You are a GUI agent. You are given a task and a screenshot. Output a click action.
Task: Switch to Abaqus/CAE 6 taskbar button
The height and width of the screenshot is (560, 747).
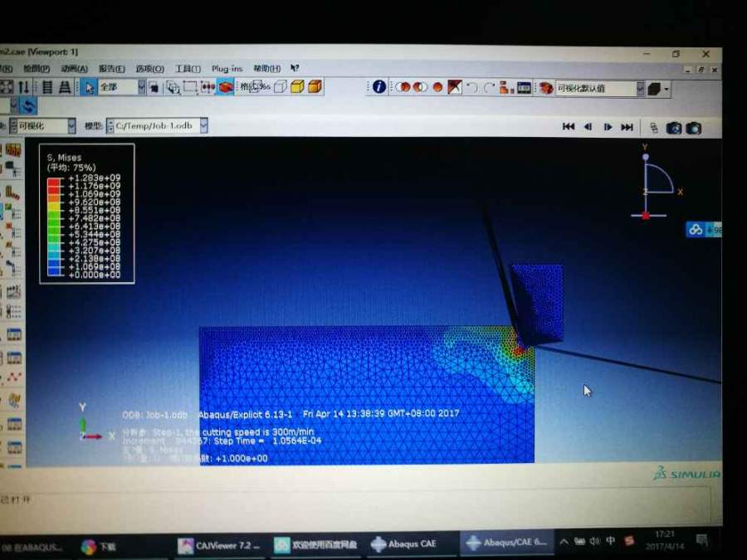coord(507,543)
